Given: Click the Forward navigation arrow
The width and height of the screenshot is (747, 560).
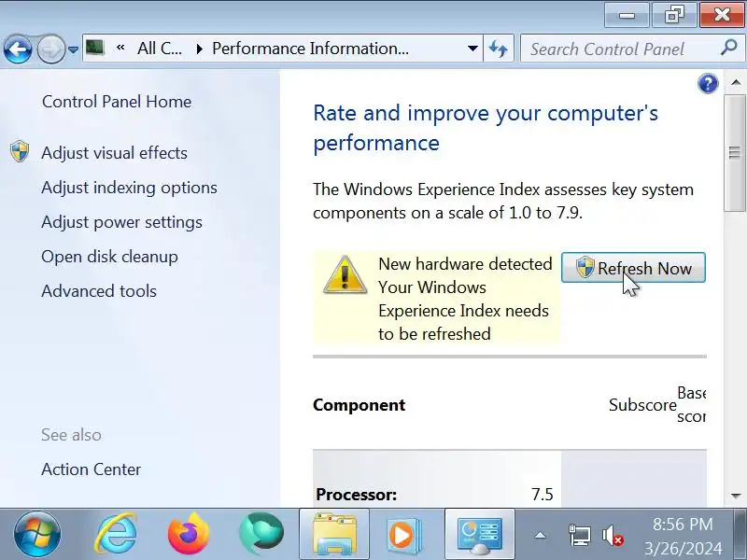Looking at the screenshot, I should [x=51, y=49].
